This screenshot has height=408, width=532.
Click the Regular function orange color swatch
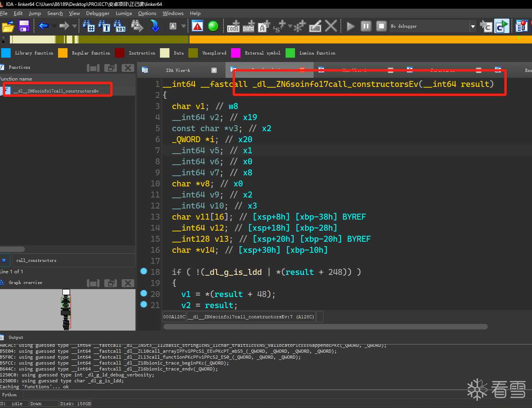coord(63,53)
